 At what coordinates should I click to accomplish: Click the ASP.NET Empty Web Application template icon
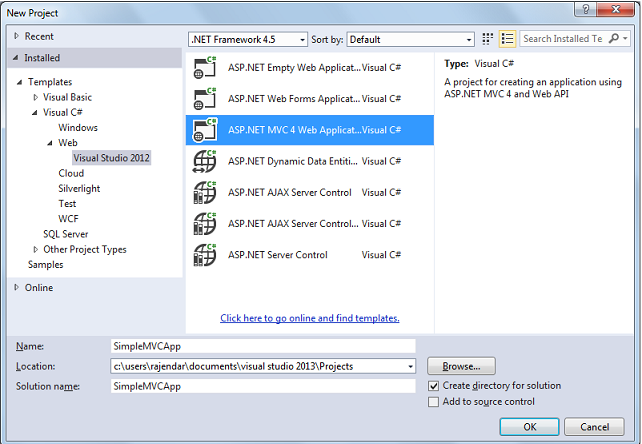(x=205, y=68)
